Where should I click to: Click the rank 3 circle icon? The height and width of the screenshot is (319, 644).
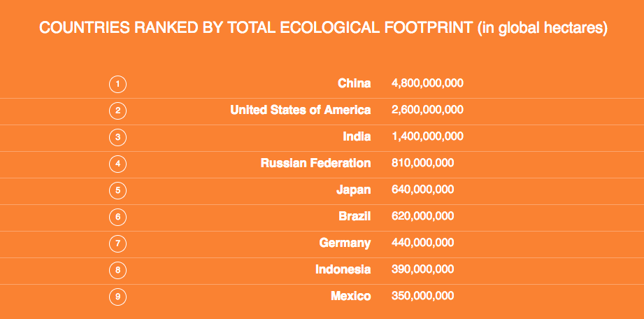[x=118, y=137]
